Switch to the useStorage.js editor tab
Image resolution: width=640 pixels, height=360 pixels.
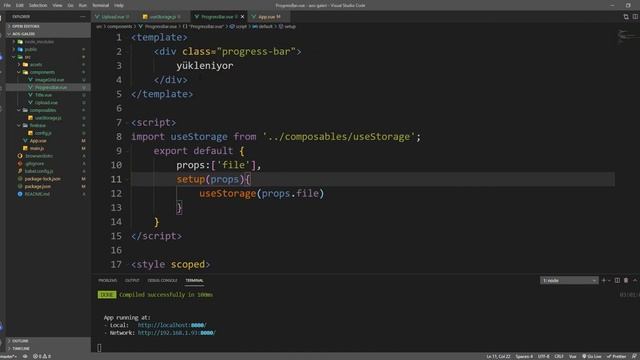coord(162,17)
